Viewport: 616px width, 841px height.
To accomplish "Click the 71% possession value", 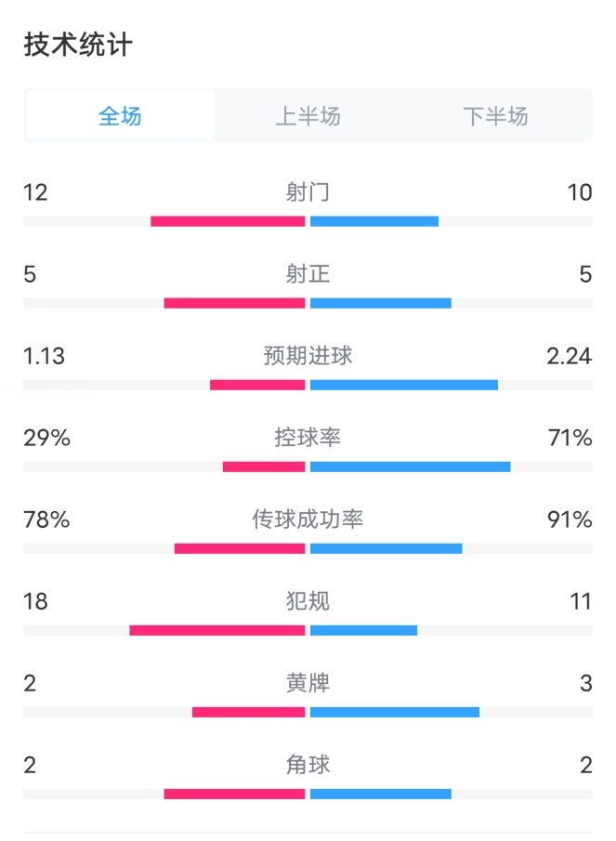I will (x=570, y=438).
